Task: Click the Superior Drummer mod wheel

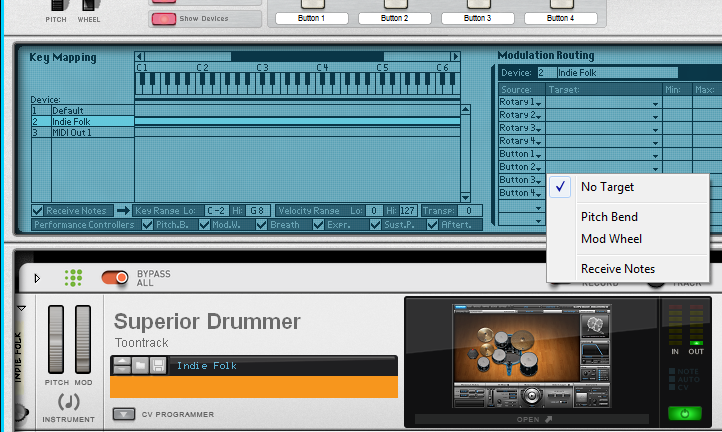Action: (83, 339)
